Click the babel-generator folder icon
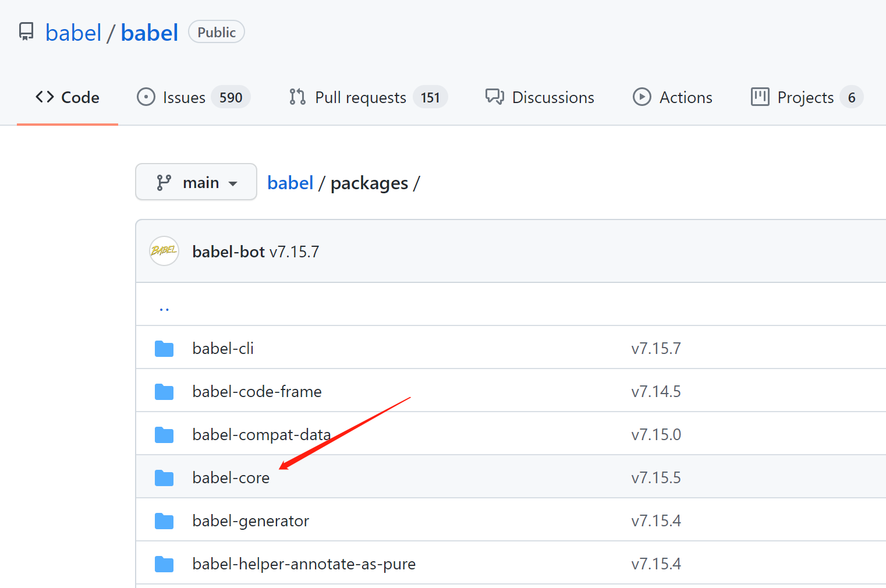The width and height of the screenshot is (886, 588). [x=164, y=521]
